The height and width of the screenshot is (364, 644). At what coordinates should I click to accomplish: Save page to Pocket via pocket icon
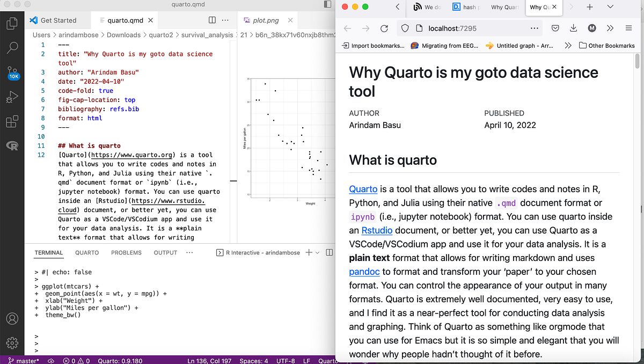click(x=555, y=28)
